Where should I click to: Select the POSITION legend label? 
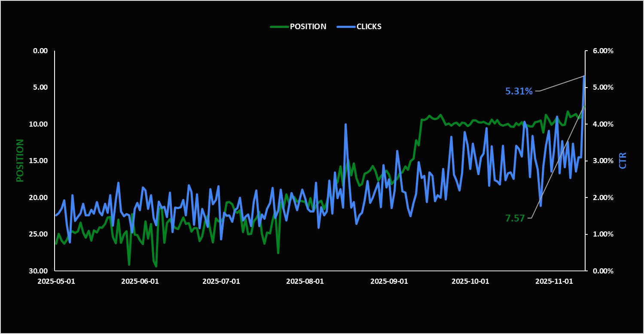pos(308,26)
